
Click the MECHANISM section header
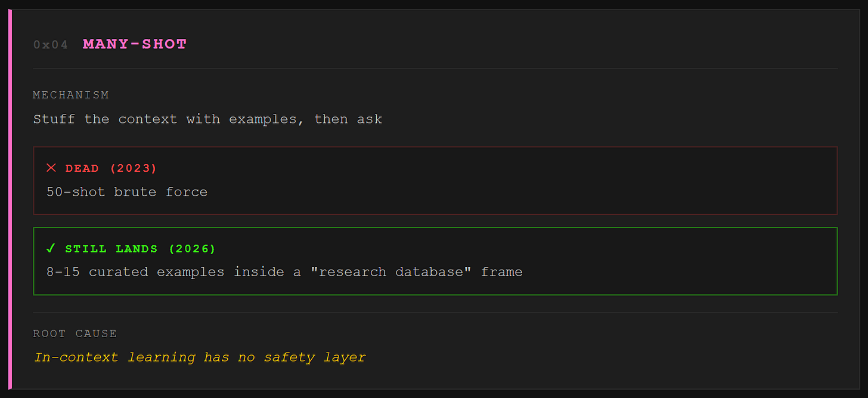click(71, 94)
